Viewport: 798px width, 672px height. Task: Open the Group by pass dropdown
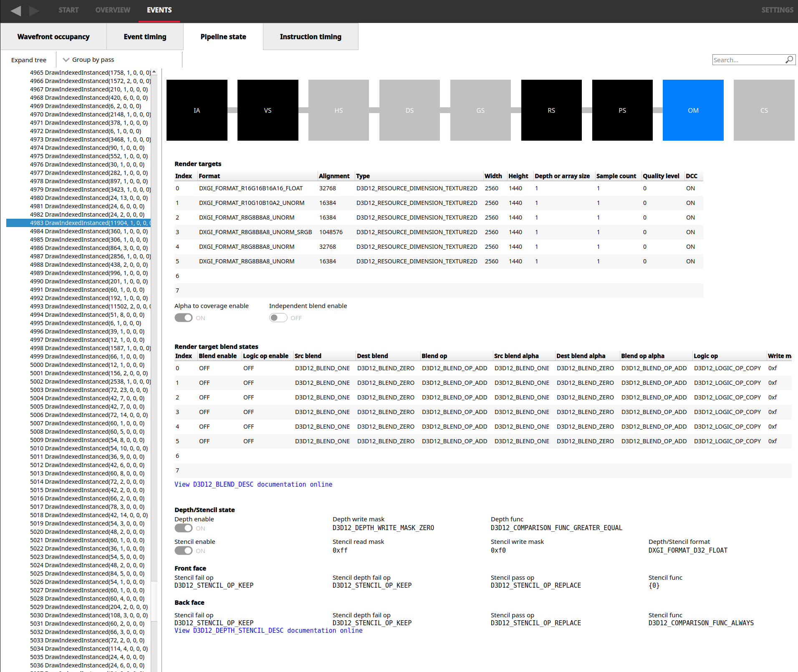coord(93,59)
